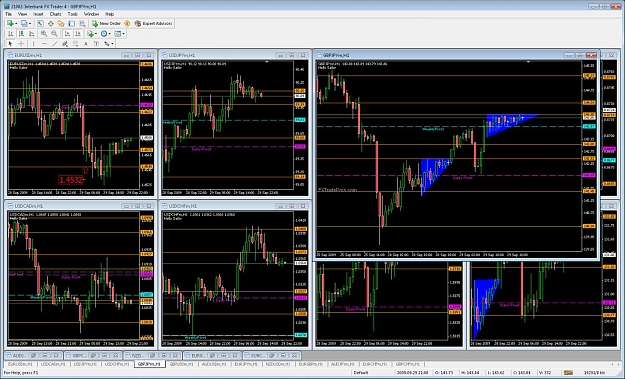Switch to the GBPUSDm,H1 bottom tab
625x379 pixels.
tap(181, 364)
